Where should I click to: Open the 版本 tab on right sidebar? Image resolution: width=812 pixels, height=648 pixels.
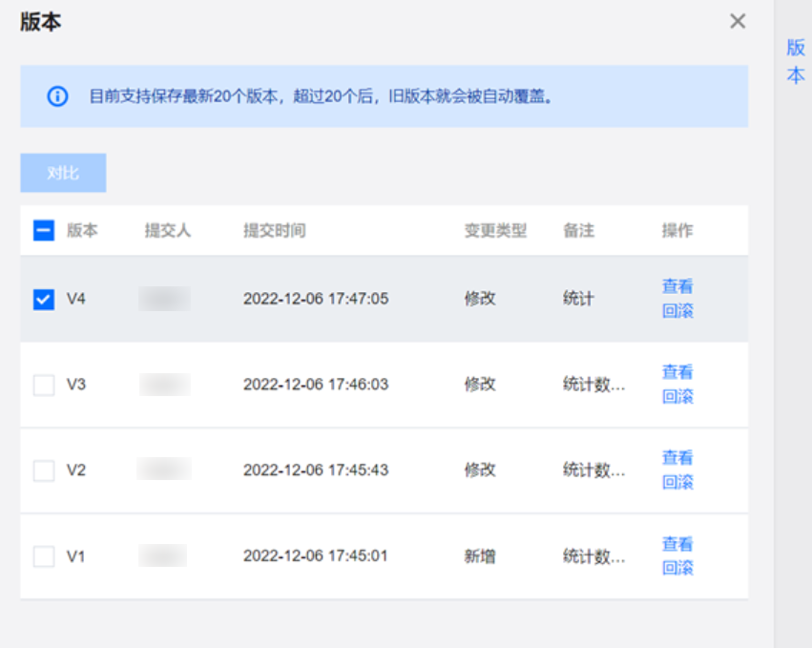point(795,61)
